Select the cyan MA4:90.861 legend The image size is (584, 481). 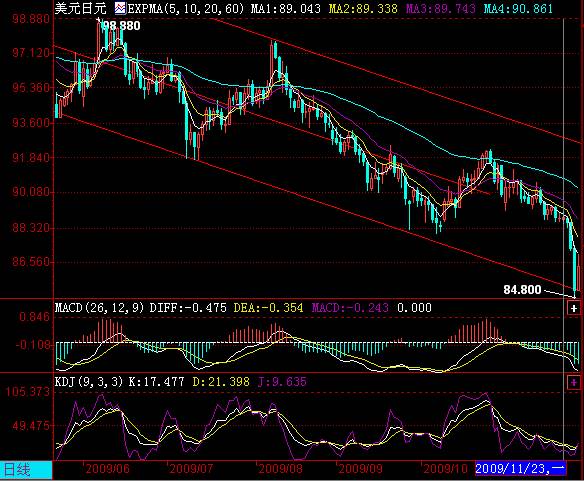(518, 8)
